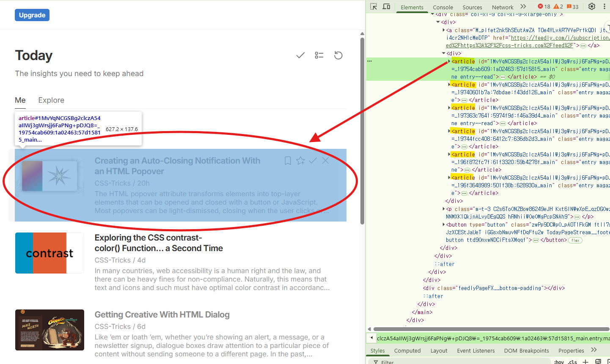Hide the Auto-Closing Notification article with the X
This screenshot has height=364, width=610.
coord(325,161)
